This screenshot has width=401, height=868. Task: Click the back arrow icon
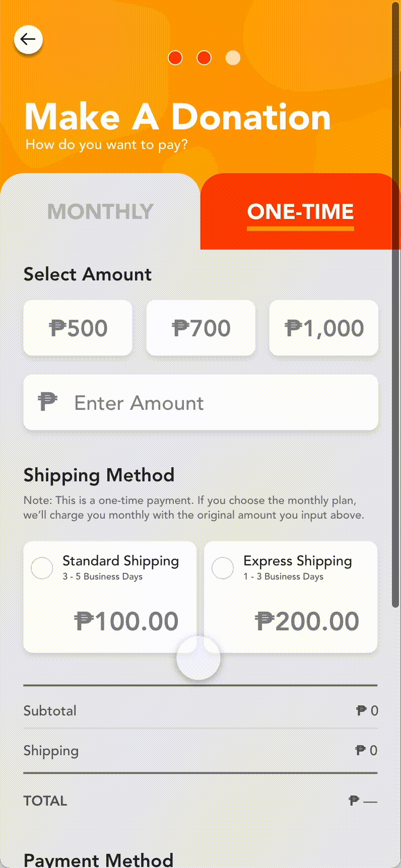(28, 39)
